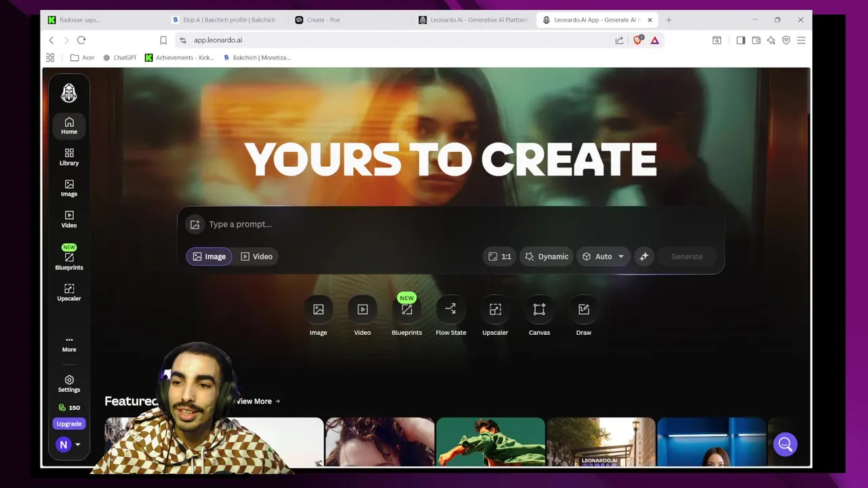The width and height of the screenshot is (868, 488).
Task: Select the Video mode toggle
Action: click(x=256, y=256)
